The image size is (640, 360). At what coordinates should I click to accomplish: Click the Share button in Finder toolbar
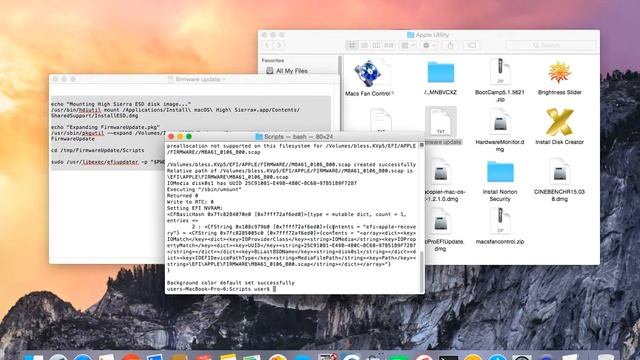tap(451, 45)
